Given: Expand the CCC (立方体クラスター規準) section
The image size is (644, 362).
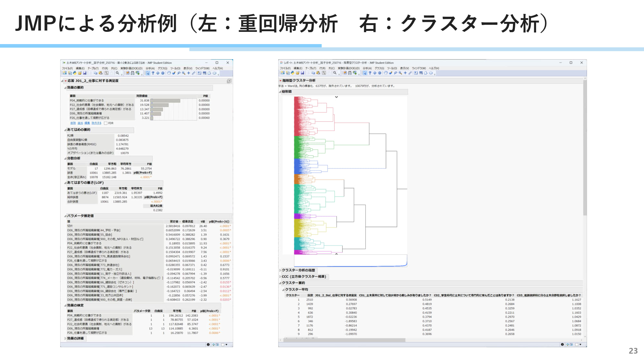Looking at the screenshot, I should (x=280, y=277).
